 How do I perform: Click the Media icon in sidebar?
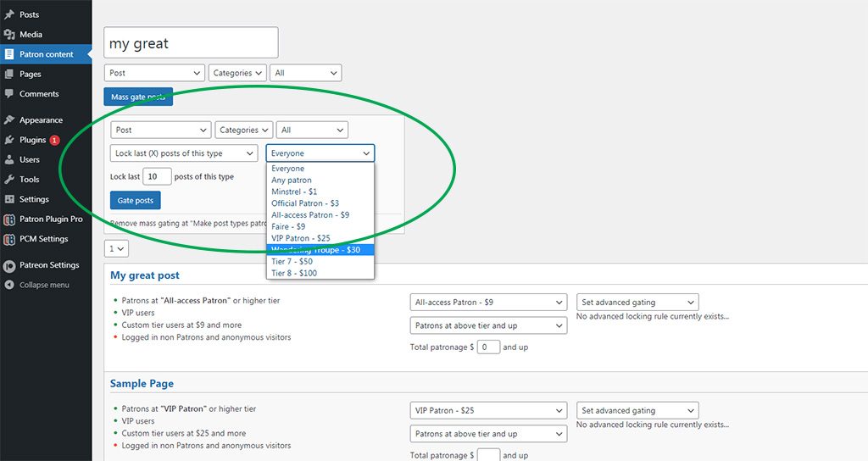pyautogui.click(x=9, y=34)
